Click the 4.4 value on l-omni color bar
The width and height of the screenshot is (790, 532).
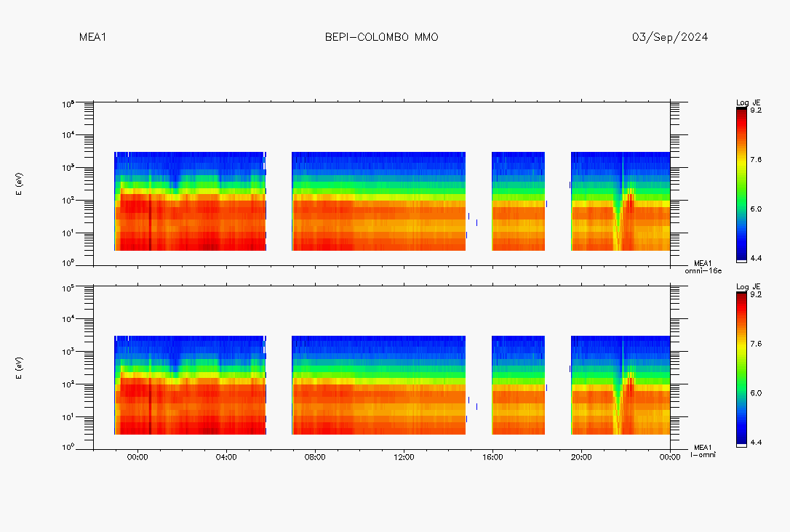(x=756, y=442)
